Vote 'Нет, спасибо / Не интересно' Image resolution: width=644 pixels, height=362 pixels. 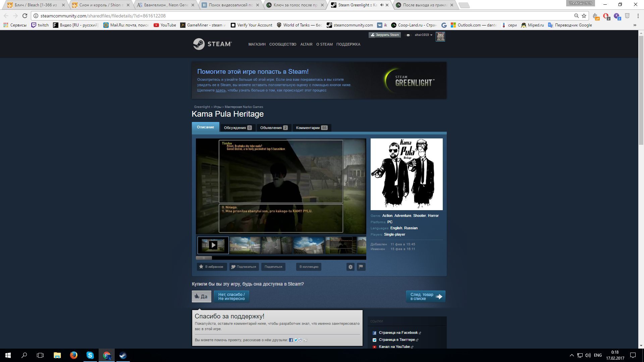(x=231, y=296)
